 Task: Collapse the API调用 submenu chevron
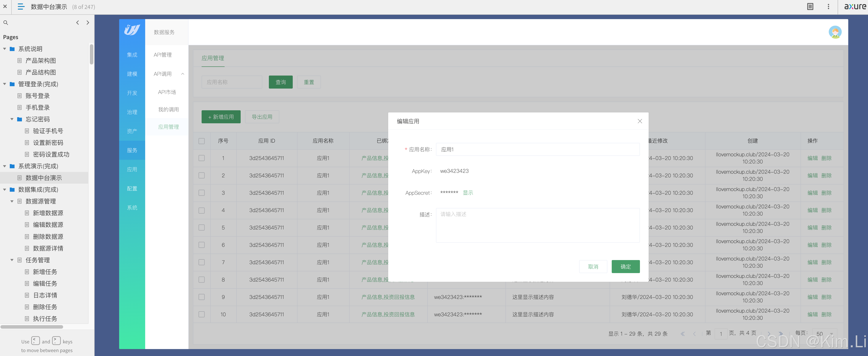point(183,74)
